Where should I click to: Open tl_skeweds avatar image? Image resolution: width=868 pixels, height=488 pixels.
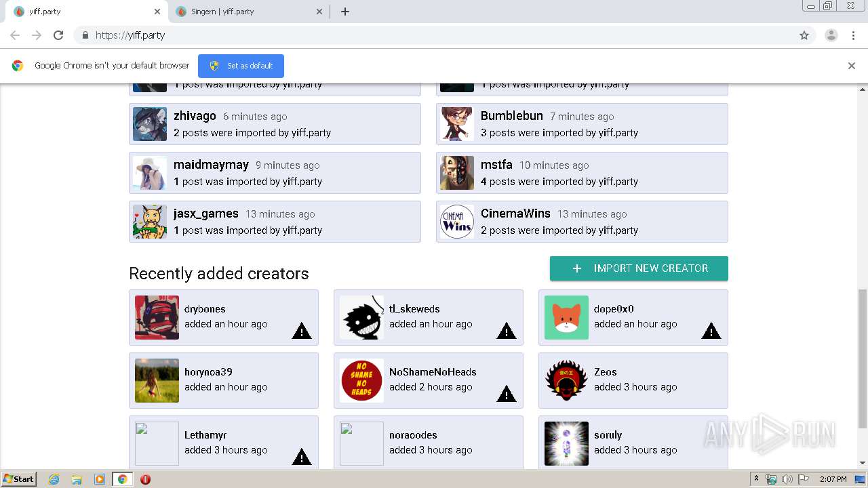pyautogui.click(x=361, y=317)
